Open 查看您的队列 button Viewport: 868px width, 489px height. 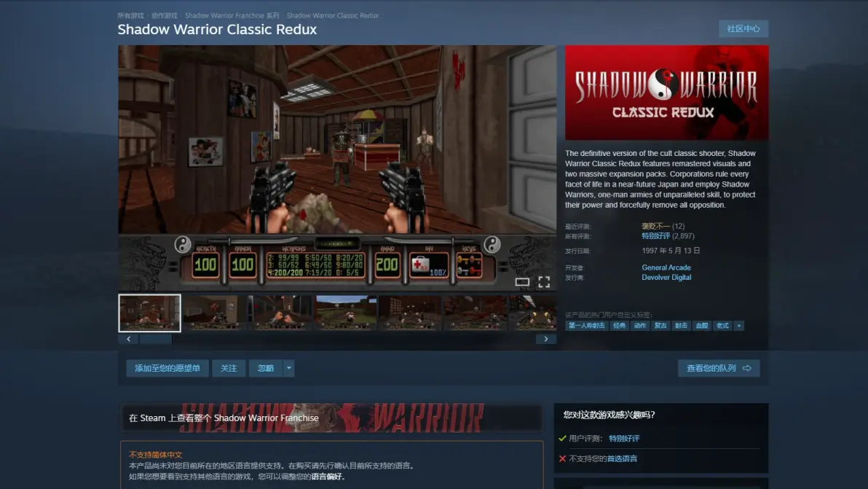pyautogui.click(x=719, y=368)
